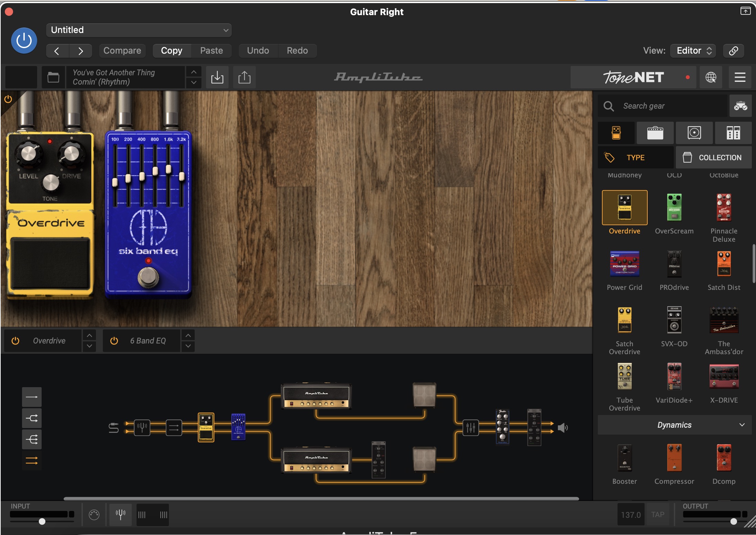The height and width of the screenshot is (535, 756).
Task: Select the upper amp head in chain
Action: (x=316, y=396)
